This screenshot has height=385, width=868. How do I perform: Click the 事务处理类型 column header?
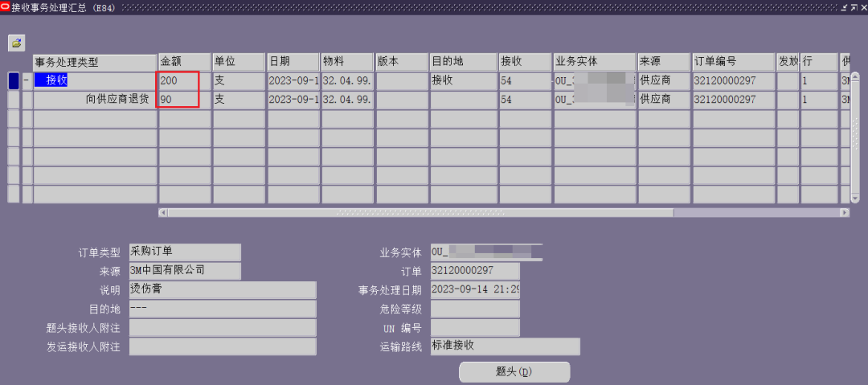tap(95, 62)
